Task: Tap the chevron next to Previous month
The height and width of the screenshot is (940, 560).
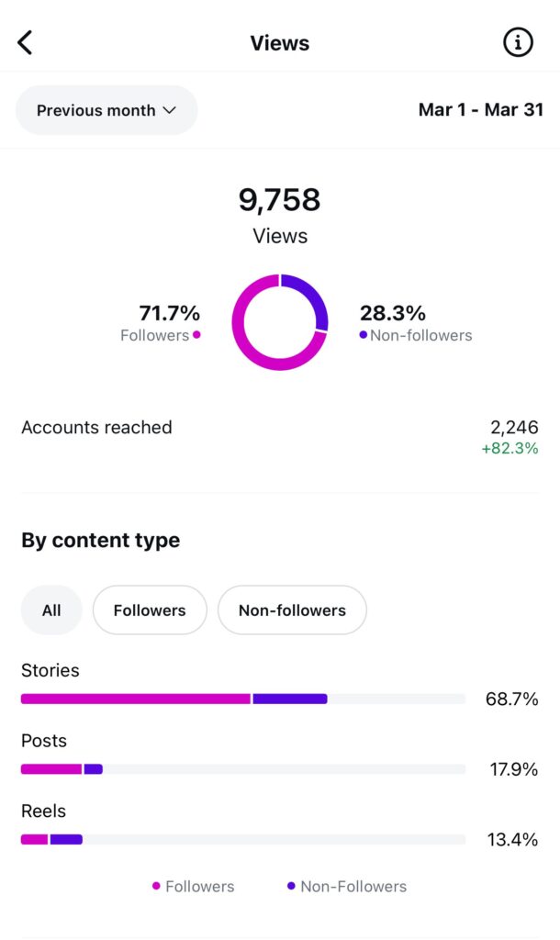Action: coord(170,109)
